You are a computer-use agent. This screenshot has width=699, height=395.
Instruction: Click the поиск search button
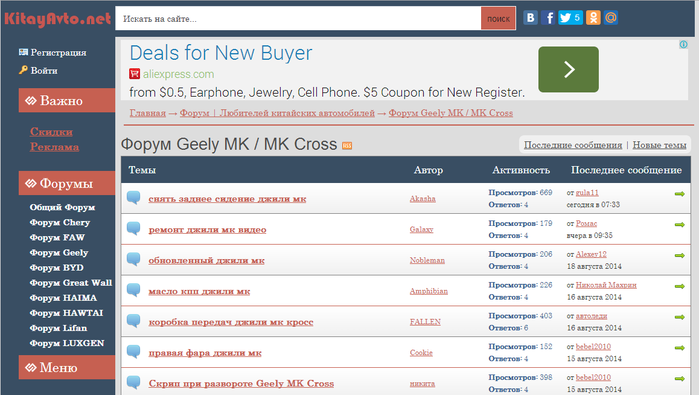(498, 19)
